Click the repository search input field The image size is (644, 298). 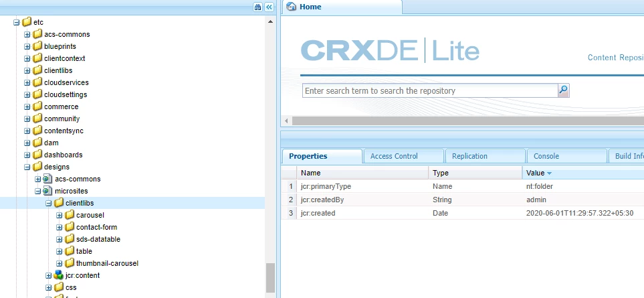pos(430,90)
